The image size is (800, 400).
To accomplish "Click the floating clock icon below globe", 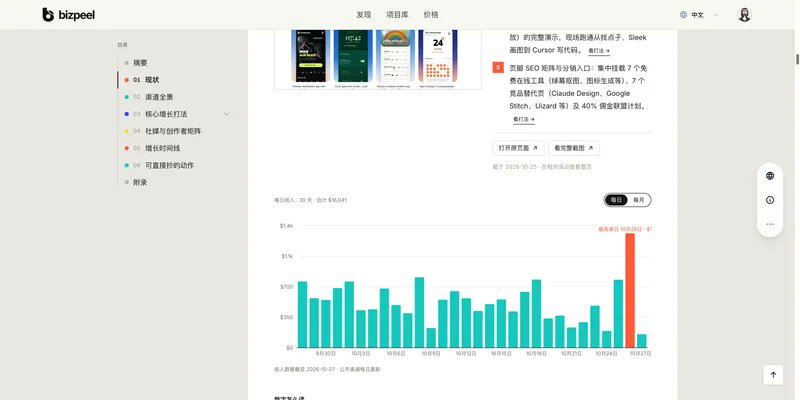I will coord(770,200).
